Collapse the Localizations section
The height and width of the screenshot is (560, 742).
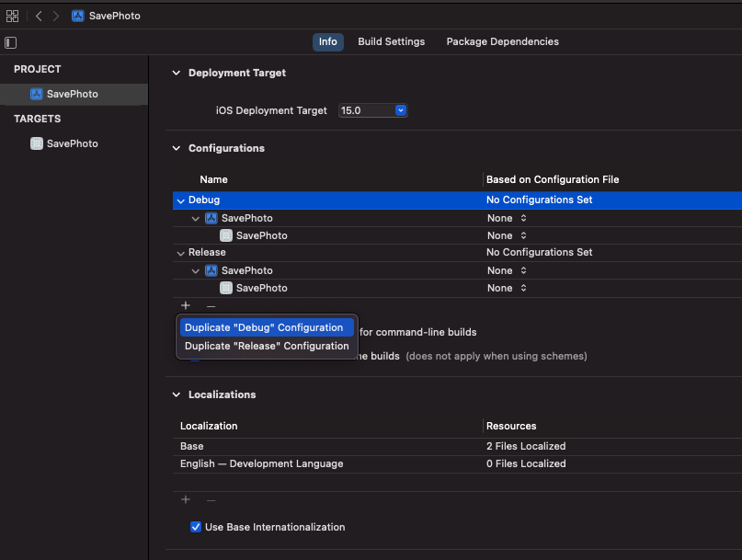[177, 394]
